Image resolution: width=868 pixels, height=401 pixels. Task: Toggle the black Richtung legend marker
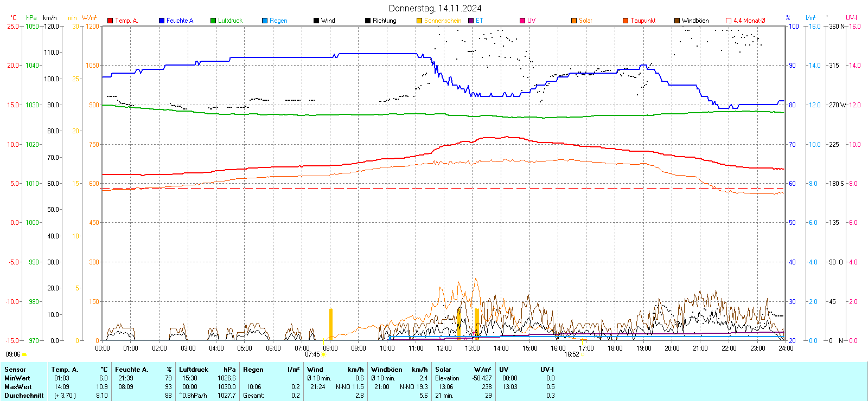click(368, 21)
